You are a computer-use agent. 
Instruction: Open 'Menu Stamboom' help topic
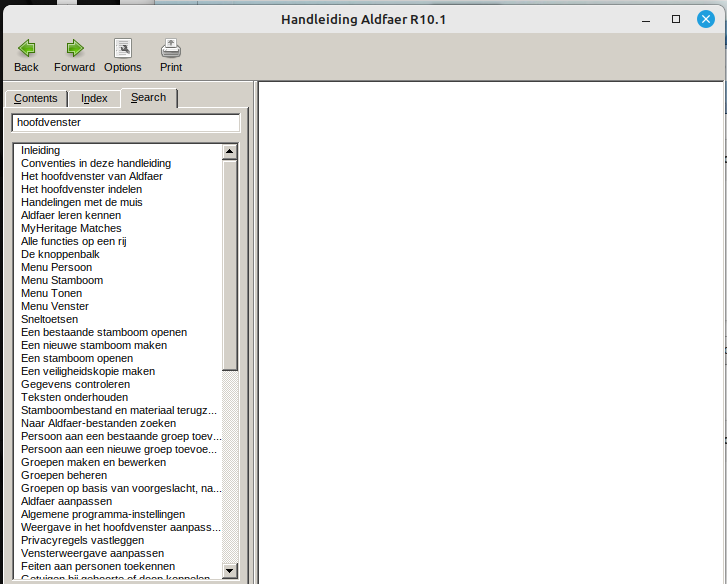tap(62, 280)
